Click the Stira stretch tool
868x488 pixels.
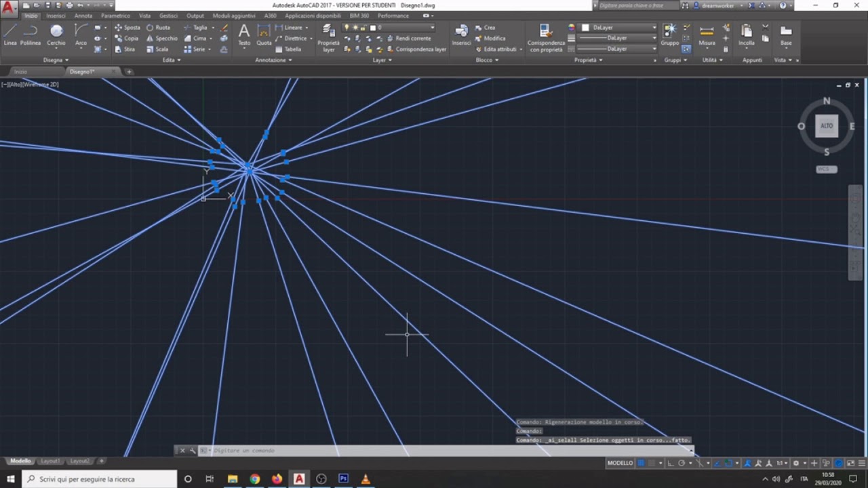tap(125, 49)
